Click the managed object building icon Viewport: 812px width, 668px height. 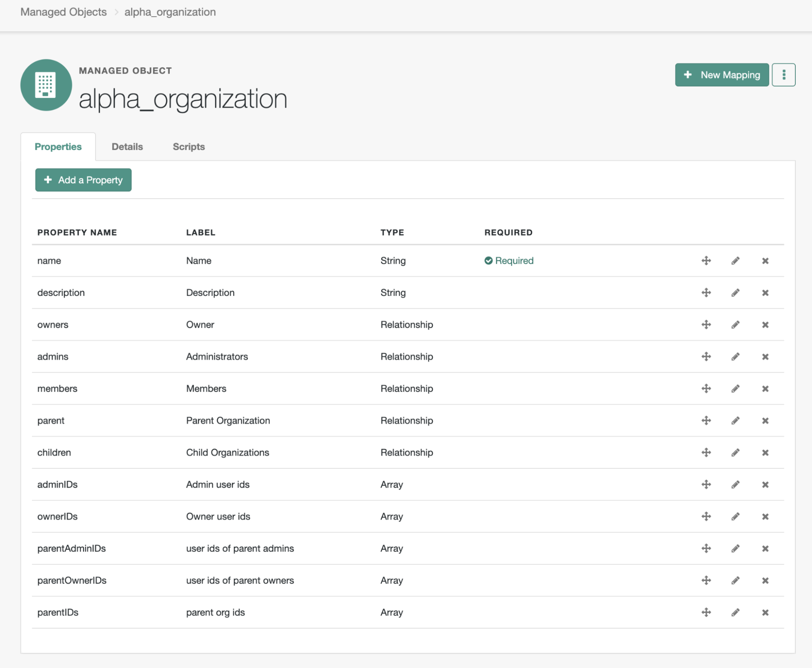[46, 85]
